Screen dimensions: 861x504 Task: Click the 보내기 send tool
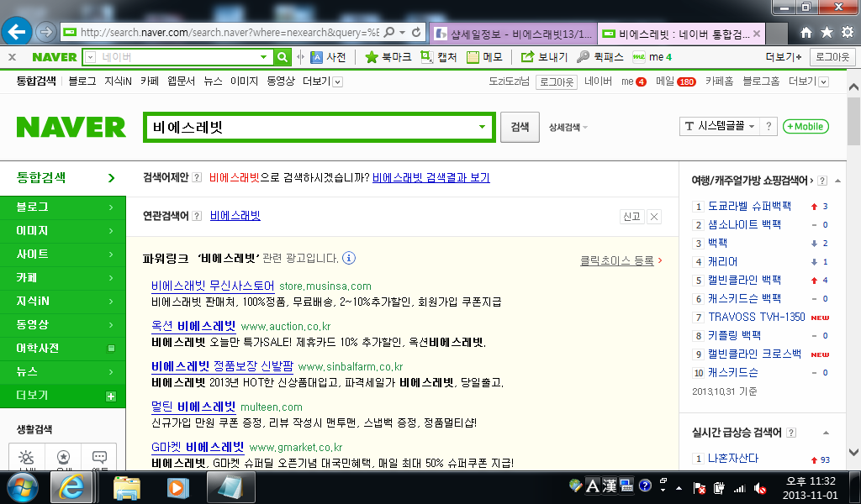pos(544,57)
